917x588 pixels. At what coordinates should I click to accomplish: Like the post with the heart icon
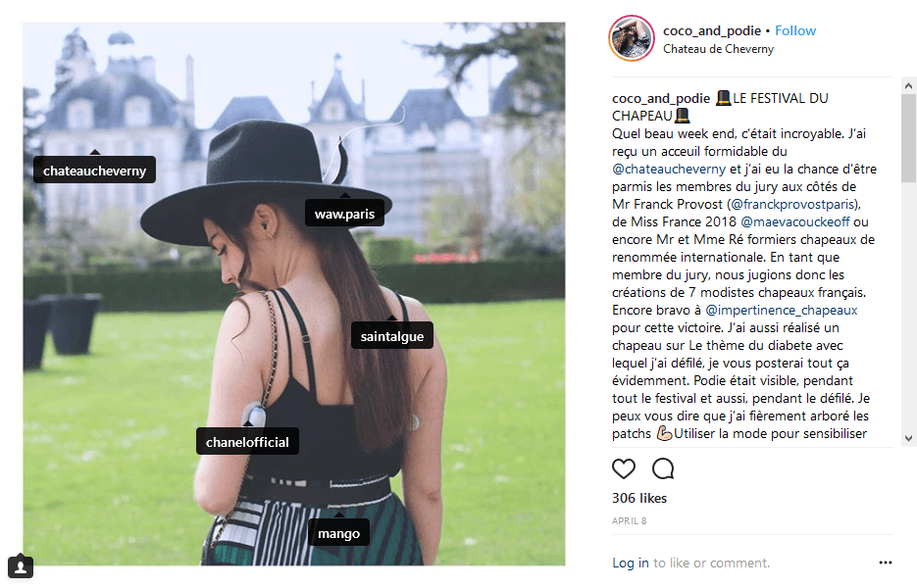[624, 468]
